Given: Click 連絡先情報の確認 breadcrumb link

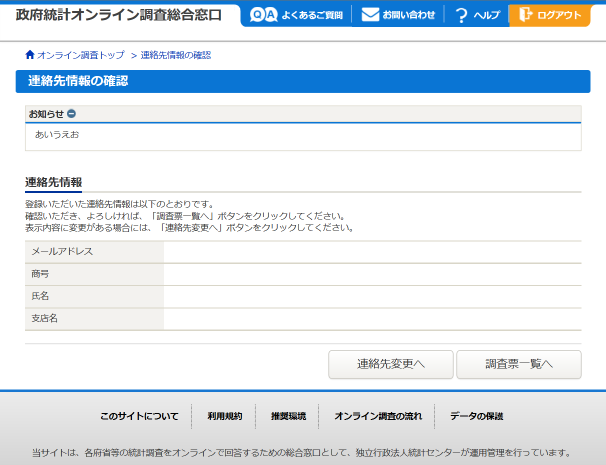Looking at the screenshot, I should pyautogui.click(x=176, y=55).
